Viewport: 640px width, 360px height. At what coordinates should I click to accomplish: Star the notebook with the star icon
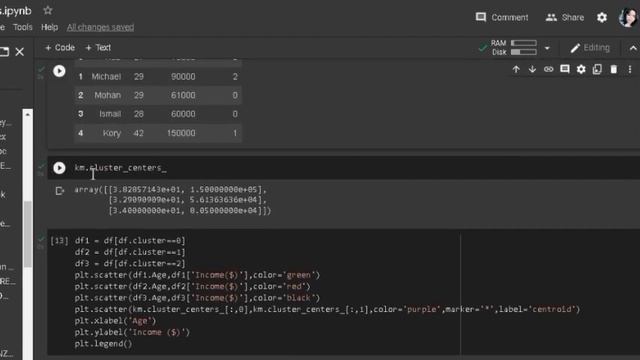click(48, 10)
